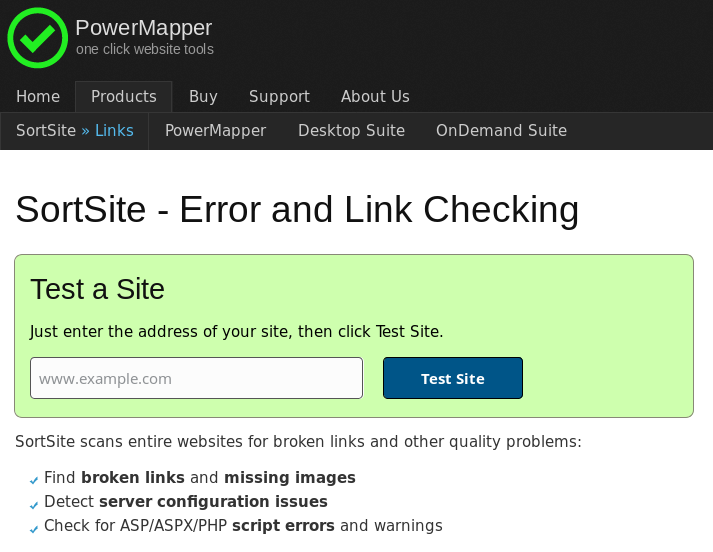
Task: Click the check bullet beside 'Detect server configuration'
Action: pos(34,505)
